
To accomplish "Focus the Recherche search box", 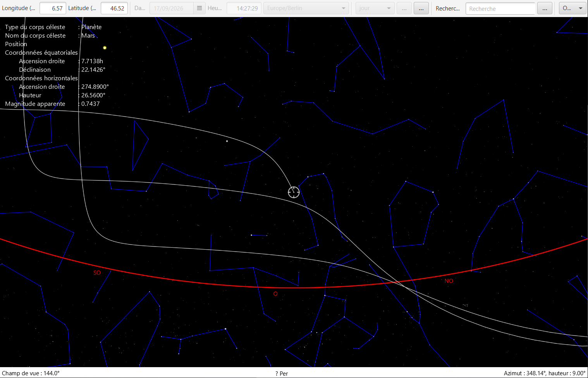I will click(x=500, y=9).
